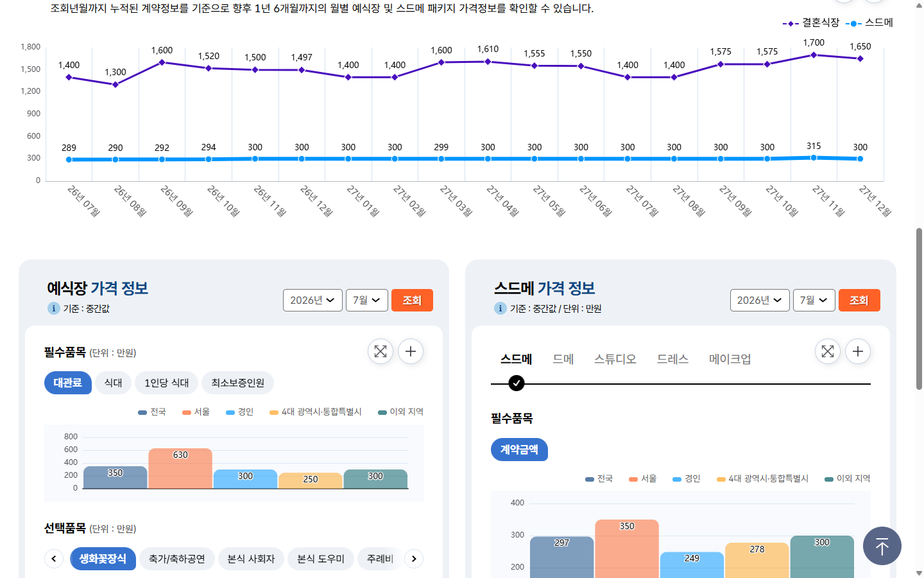Click the plus icon in 스드메 panel
The height and width of the screenshot is (578, 924).
[x=858, y=351]
